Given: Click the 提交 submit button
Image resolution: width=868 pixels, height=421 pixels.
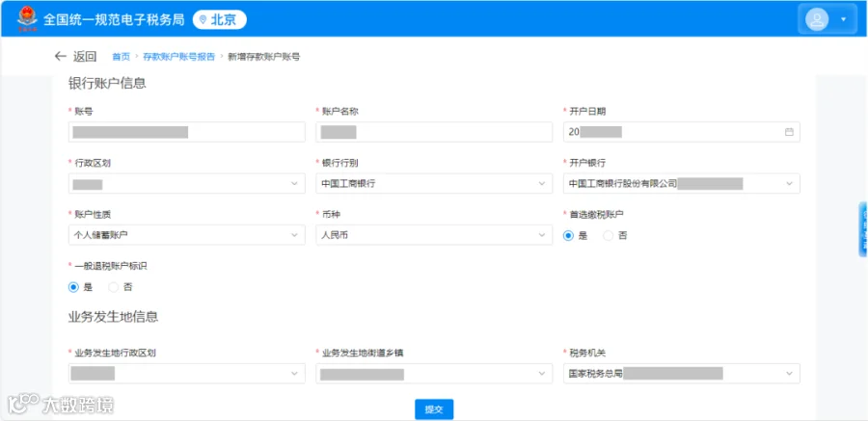Looking at the screenshot, I should (x=434, y=409).
